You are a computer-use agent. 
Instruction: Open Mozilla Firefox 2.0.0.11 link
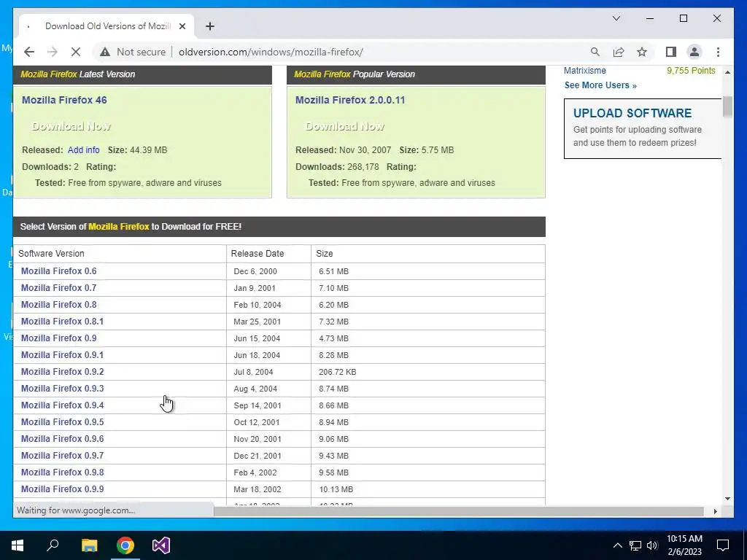350,100
